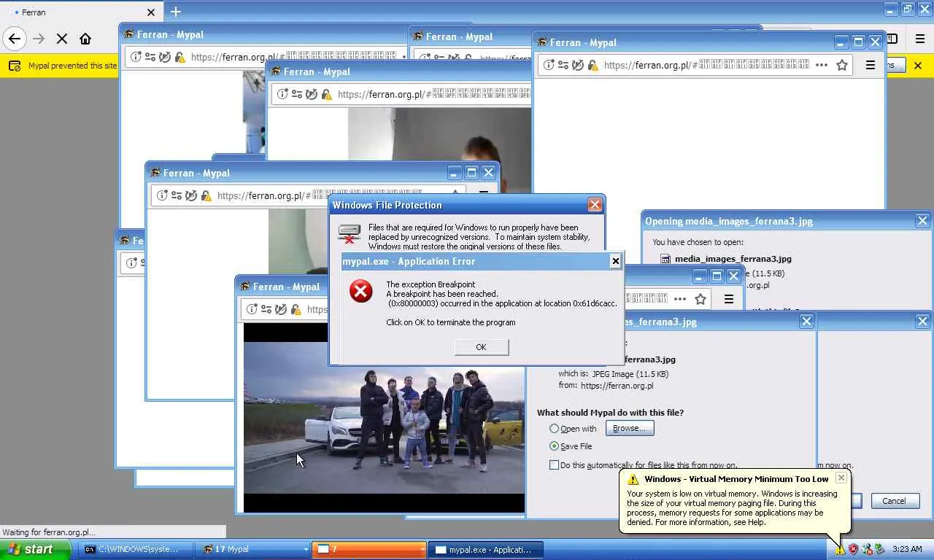Click the 'Waiting for ferran.org.pl...' status text
This screenshot has width=934, height=560.
coord(48,532)
